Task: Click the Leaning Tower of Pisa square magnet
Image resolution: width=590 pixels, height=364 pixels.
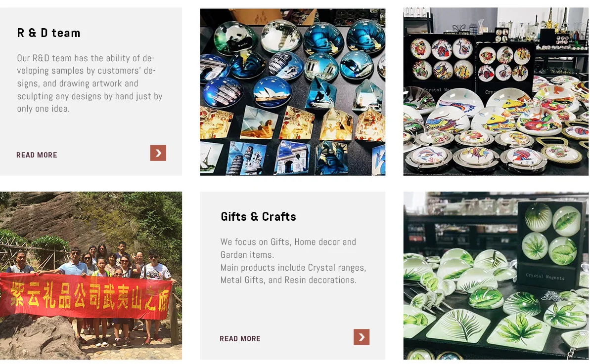Action: pos(246,159)
